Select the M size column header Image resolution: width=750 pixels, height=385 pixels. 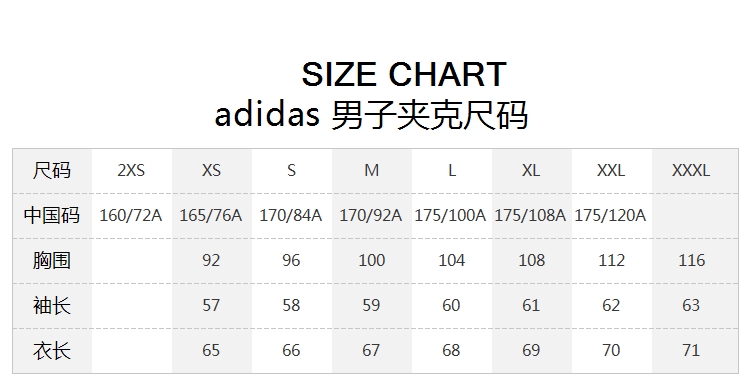[371, 170]
